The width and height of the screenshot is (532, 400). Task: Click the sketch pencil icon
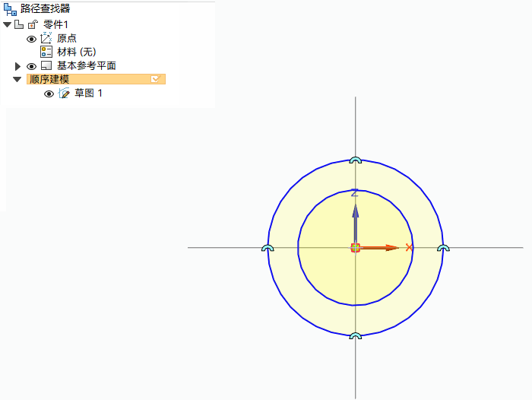[x=64, y=93]
